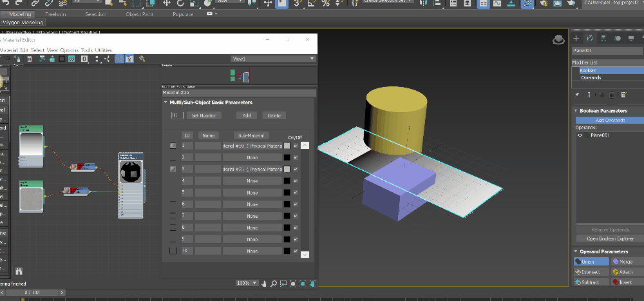Open the Create tab plus icon
The height and width of the screenshot is (301, 644).
[x=577, y=39]
